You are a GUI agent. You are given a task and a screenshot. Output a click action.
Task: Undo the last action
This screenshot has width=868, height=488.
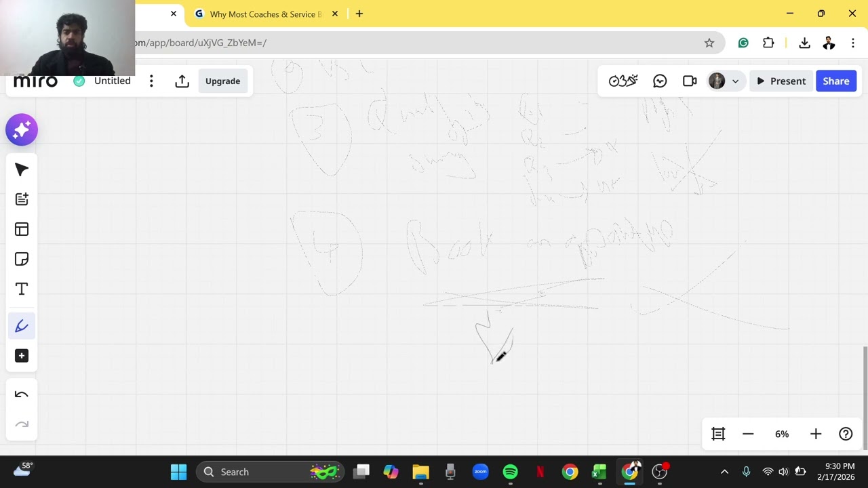[22, 394]
